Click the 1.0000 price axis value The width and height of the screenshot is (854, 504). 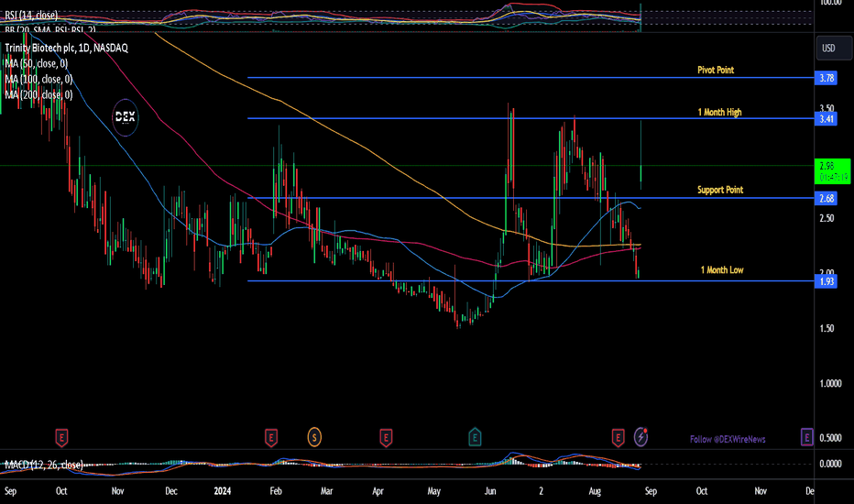pyautogui.click(x=830, y=383)
